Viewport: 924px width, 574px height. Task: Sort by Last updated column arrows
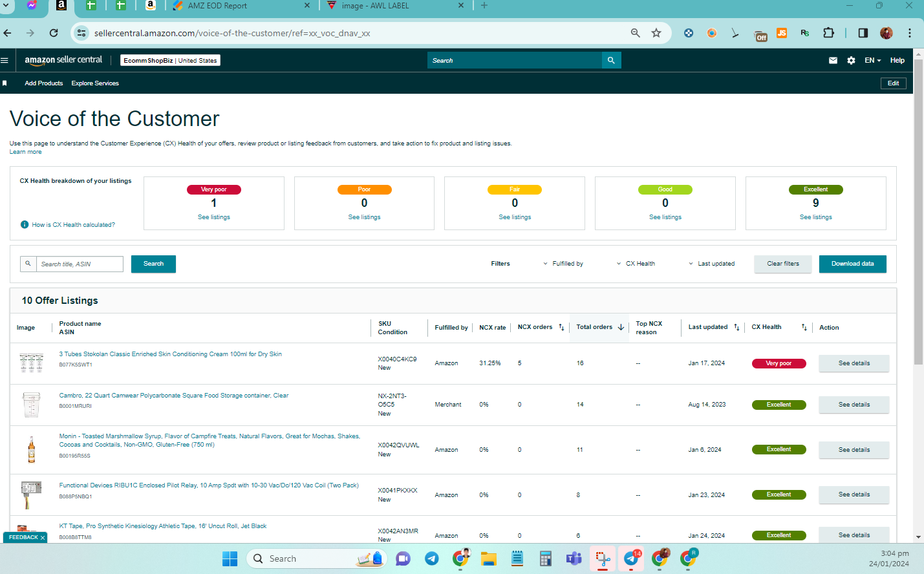point(736,328)
